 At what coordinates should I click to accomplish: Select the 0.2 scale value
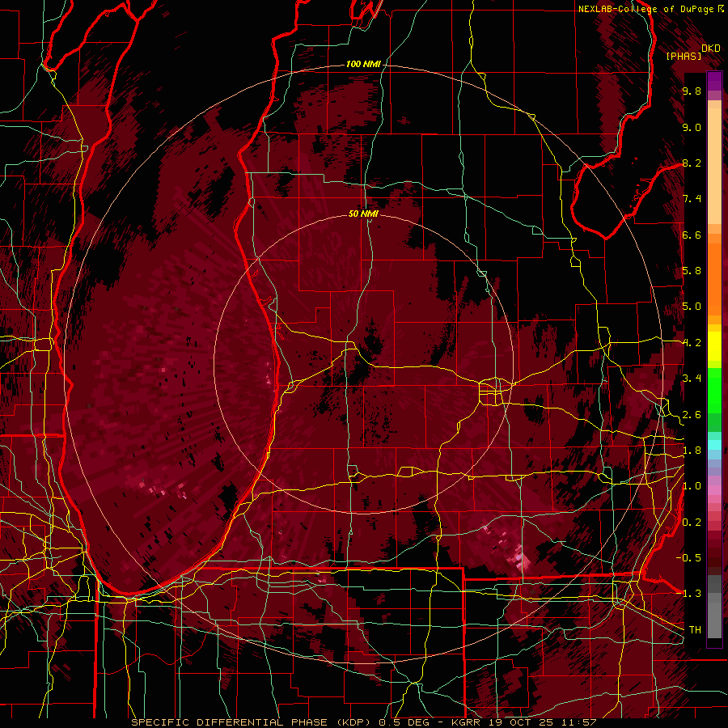coord(692,523)
